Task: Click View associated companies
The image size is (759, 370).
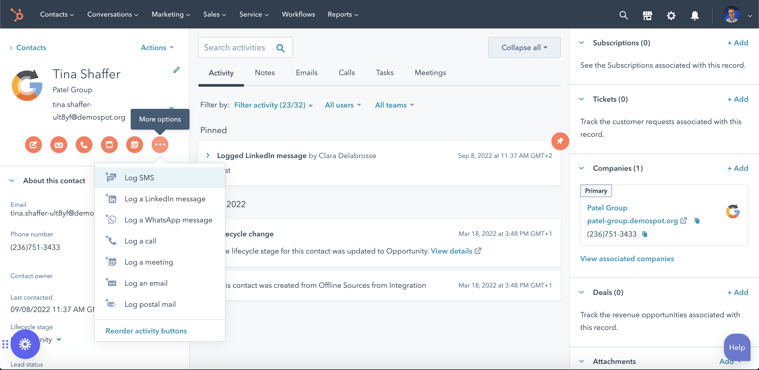Action: [x=627, y=259]
